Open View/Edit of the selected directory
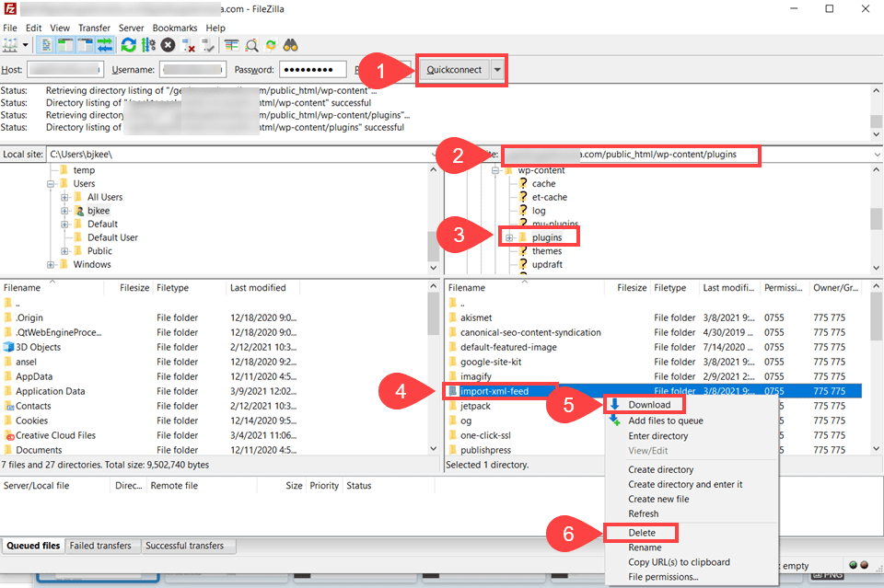 tap(646, 450)
